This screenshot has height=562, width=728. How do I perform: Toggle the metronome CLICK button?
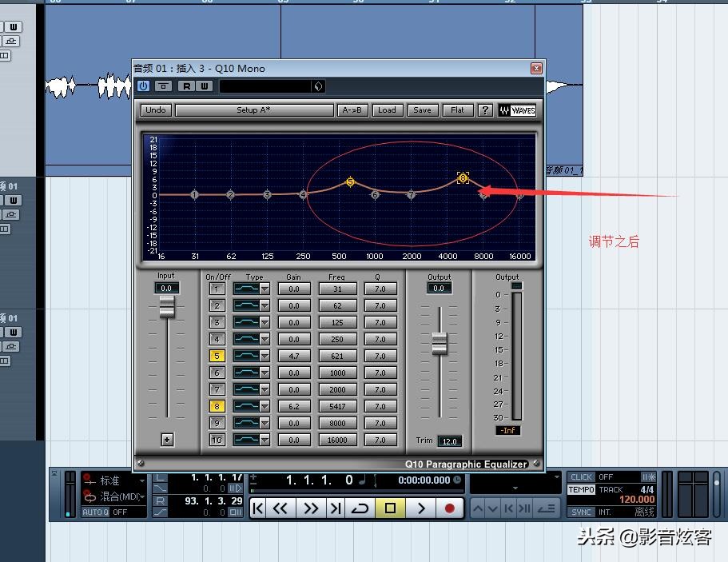581,477
